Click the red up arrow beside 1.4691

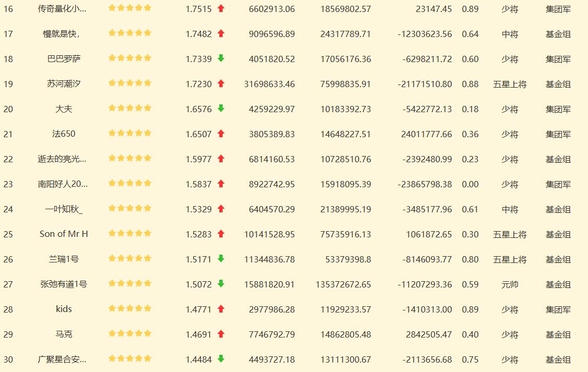tap(221, 334)
